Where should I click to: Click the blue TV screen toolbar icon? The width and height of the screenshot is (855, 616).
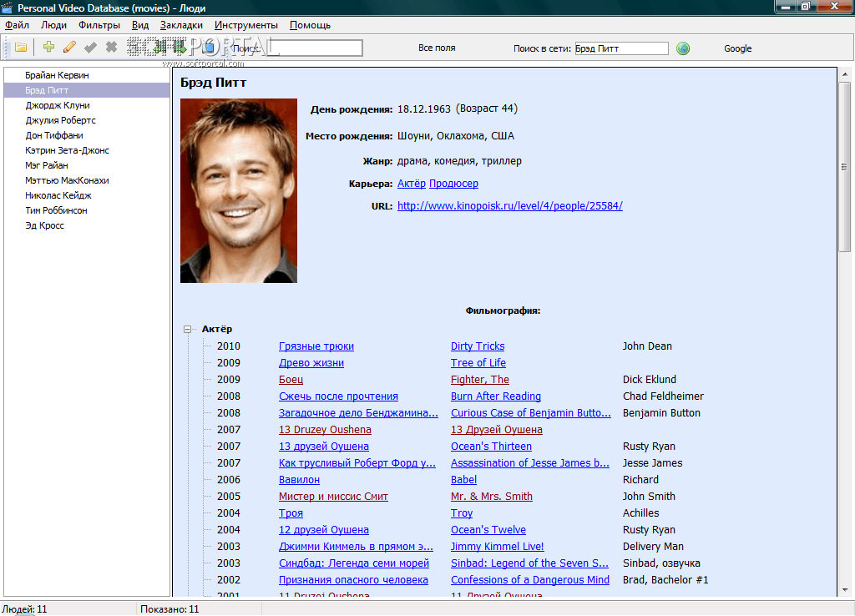208,48
